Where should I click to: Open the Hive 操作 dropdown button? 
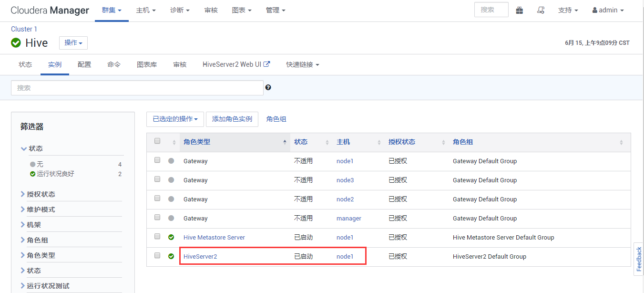(x=73, y=42)
